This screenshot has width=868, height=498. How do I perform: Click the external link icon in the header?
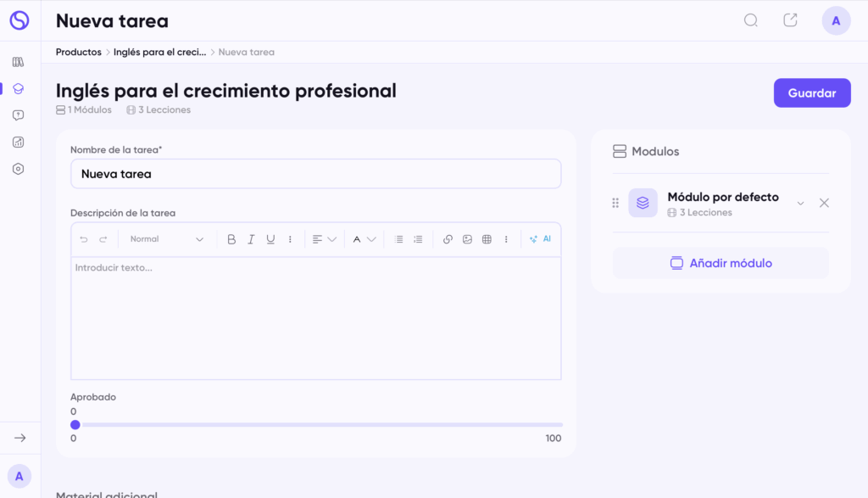pos(790,20)
